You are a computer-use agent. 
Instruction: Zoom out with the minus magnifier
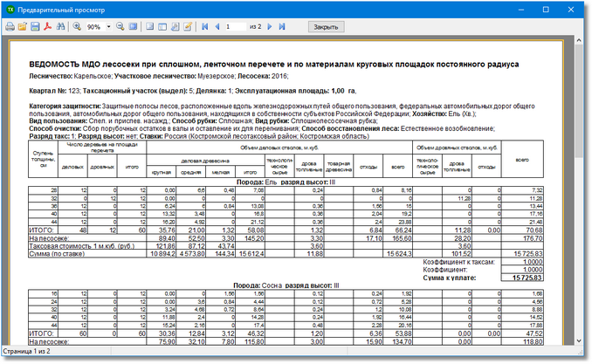point(120,27)
